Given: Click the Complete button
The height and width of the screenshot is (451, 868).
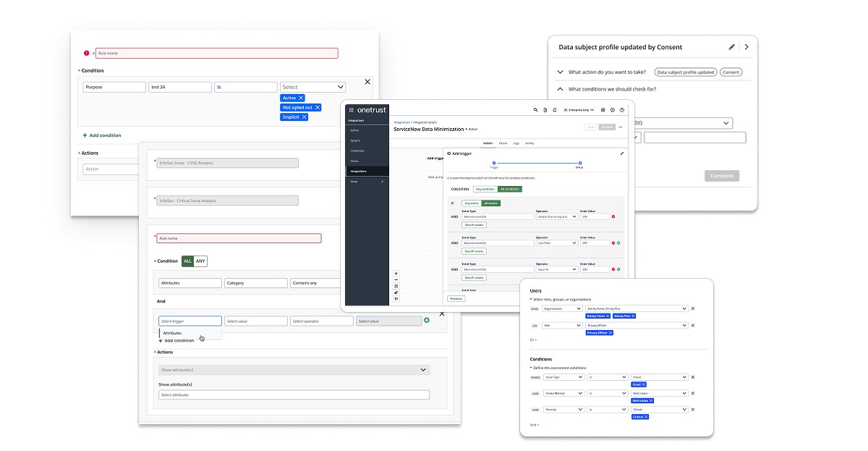Looking at the screenshot, I should pyautogui.click(x=722, y=176).
